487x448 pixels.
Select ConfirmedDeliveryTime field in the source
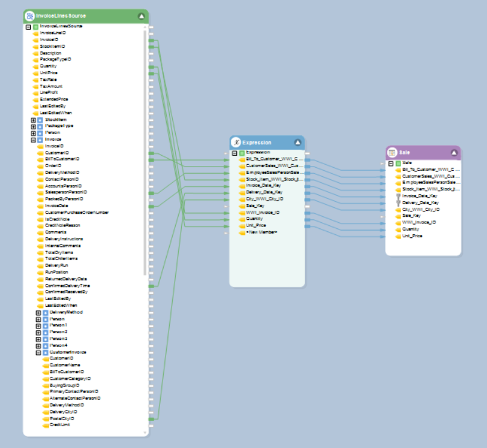point(68,286)
